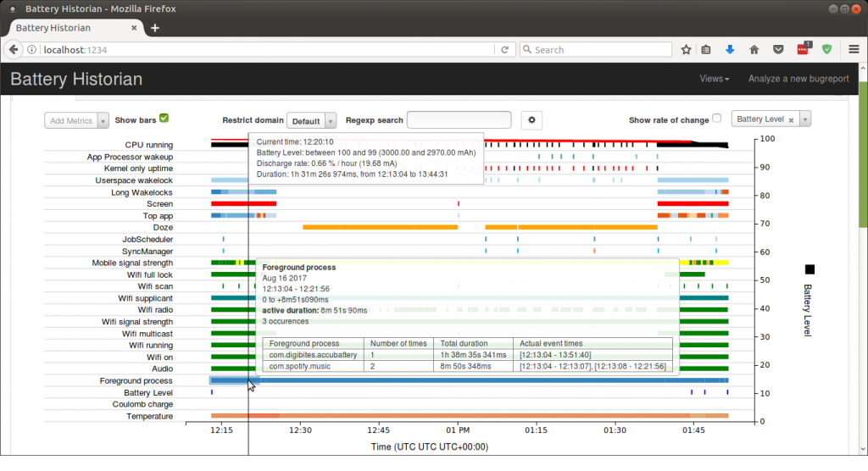Click the browser back arrow button
Image resolution: width=868 pixels, height=471 pixels.
(14, 50)
